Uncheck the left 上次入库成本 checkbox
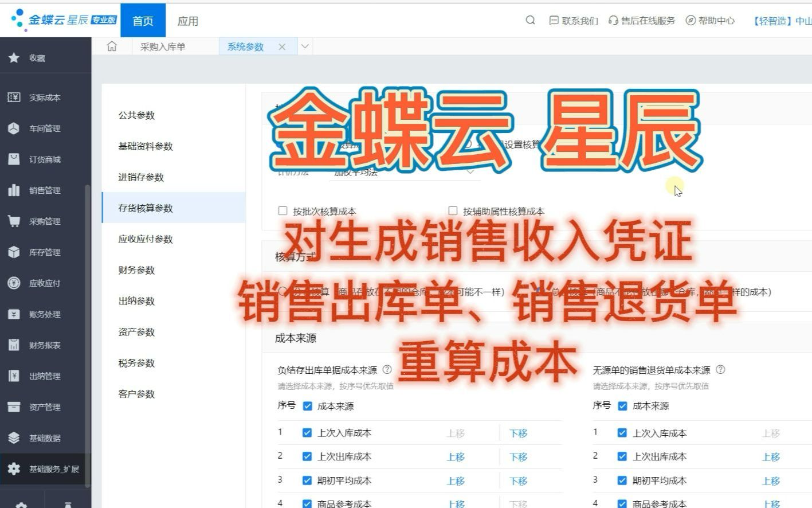Image resolution: width=812 pixels, height=508 pixels. click(307, 433)
